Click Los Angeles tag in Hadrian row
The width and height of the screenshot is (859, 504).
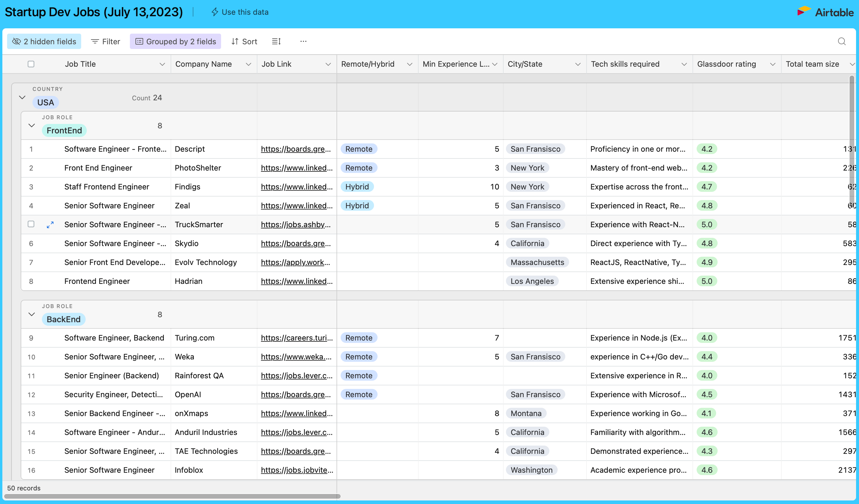(532, 281)
